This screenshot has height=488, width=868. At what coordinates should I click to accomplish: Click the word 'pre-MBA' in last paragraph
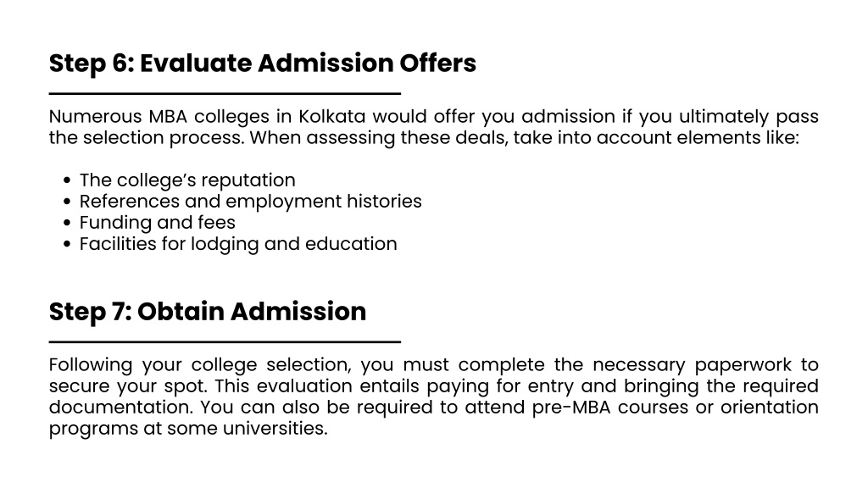571,408
